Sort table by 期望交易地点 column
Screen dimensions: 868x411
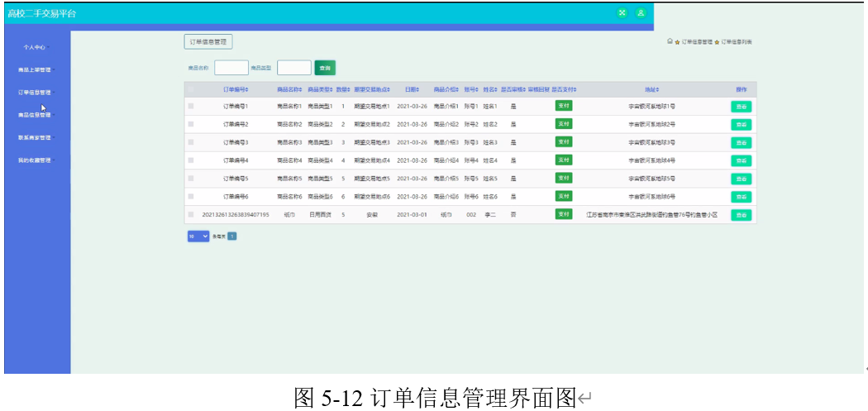tap(372, 89)
